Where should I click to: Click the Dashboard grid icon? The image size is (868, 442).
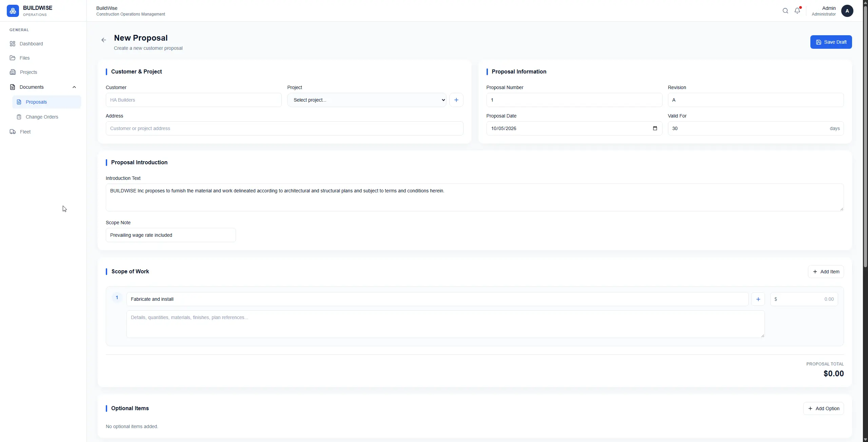point(13,44)
